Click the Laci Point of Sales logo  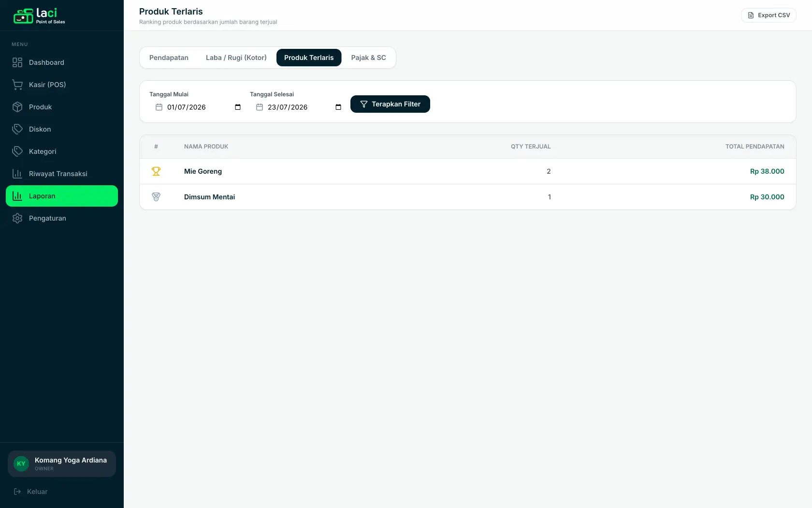tap(39, 15)
